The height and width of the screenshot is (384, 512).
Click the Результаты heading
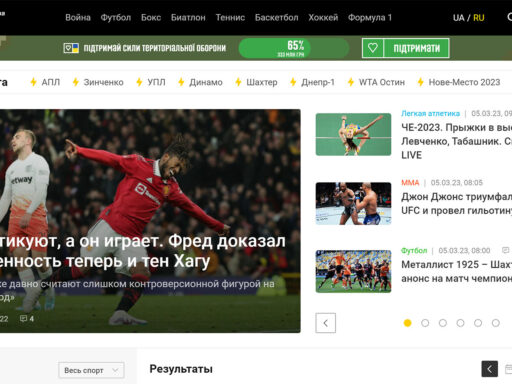point(181,369)
